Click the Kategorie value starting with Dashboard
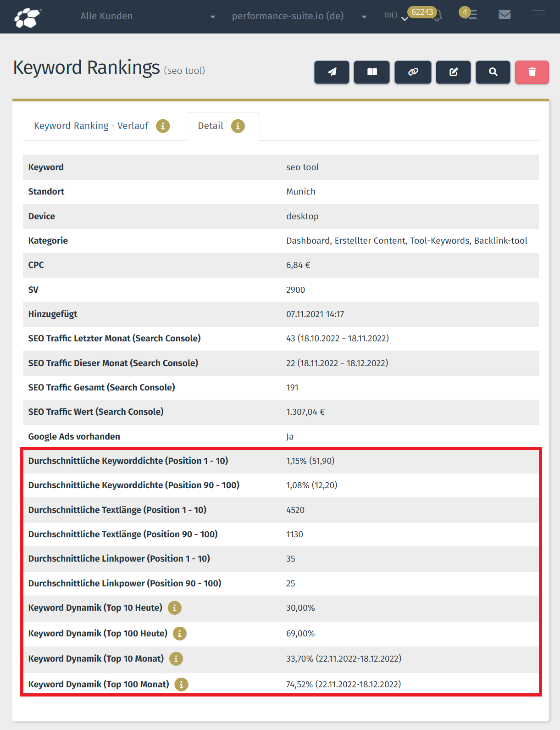This screenshot has height=730, width=560. 407,241
